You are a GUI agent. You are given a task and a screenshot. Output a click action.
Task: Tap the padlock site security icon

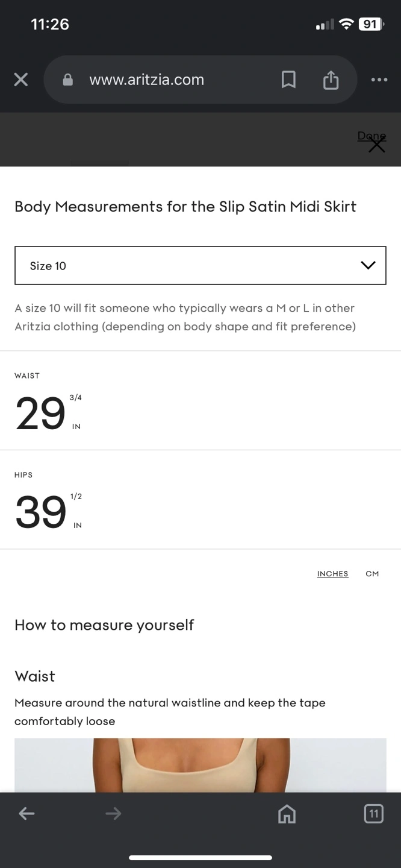pos(68,80)
